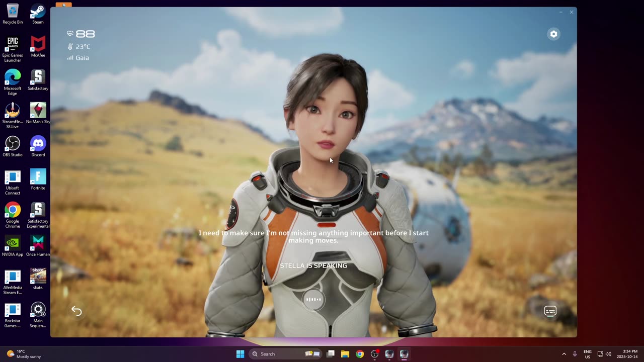This screenshot has width=644, height=362.
Task: Expand the hidden system tray icons
Action: (x=564, y=354)
